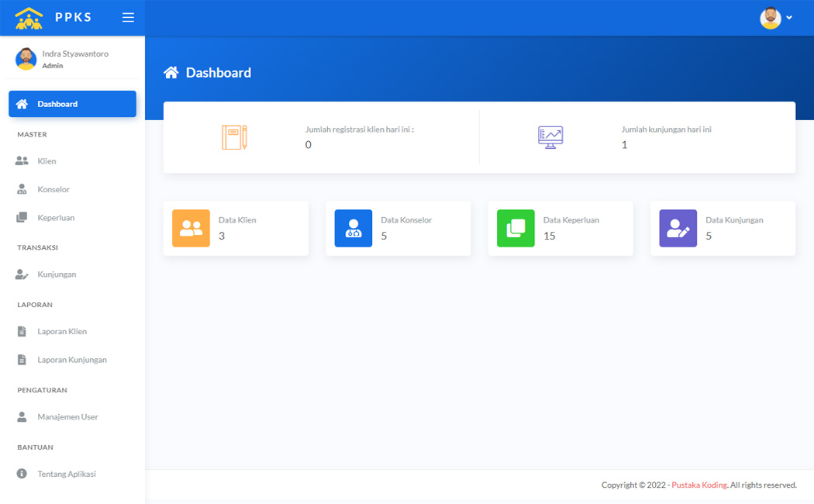Click the home icon beside Dashboard heading

click(x=171, y=73)
